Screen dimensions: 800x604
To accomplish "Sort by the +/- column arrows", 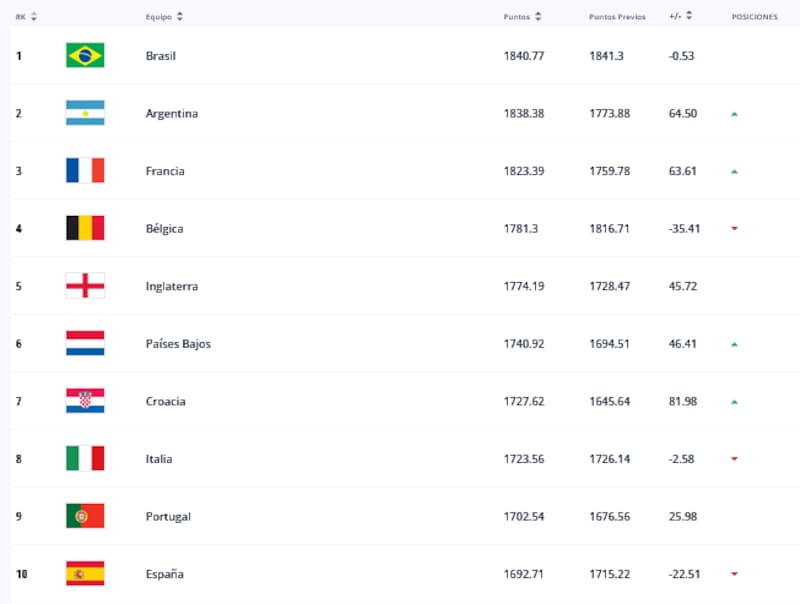I will [689, 17].
